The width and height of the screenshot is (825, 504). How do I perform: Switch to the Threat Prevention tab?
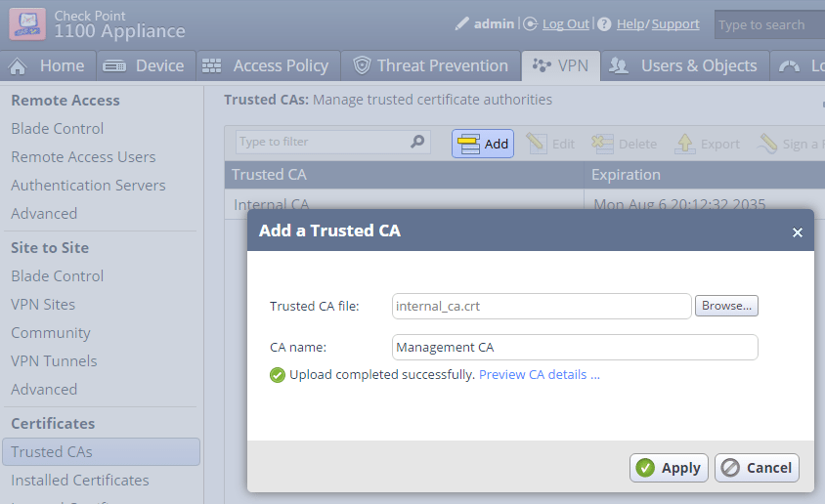click(x=431, y=65)
